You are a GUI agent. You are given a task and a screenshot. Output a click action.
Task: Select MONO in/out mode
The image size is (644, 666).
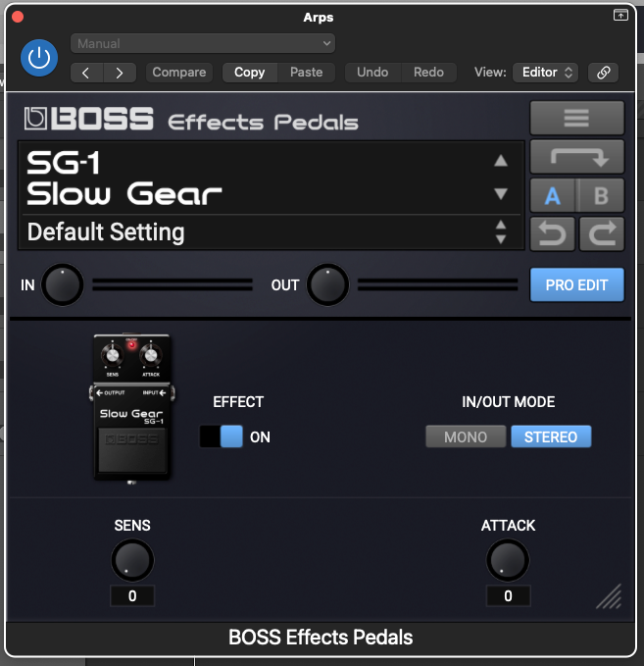466,436
